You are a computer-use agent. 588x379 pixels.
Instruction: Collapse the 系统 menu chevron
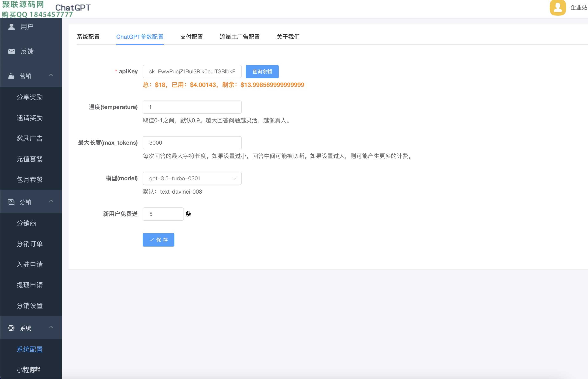(51, 327)
